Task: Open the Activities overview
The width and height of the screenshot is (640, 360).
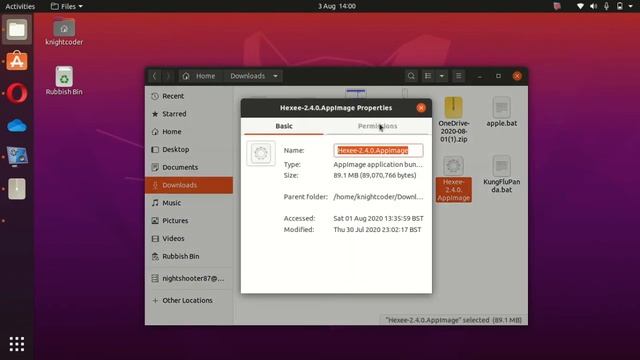Action: click(20, 6)
